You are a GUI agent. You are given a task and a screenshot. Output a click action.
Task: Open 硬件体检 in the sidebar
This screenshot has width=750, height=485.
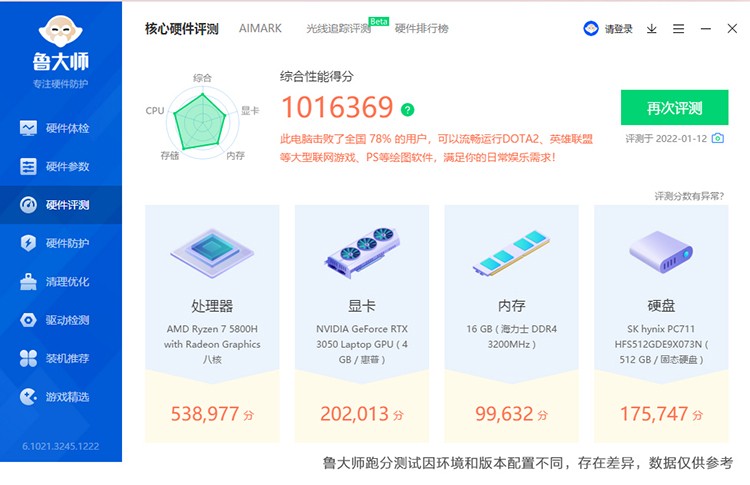(61, 128)
